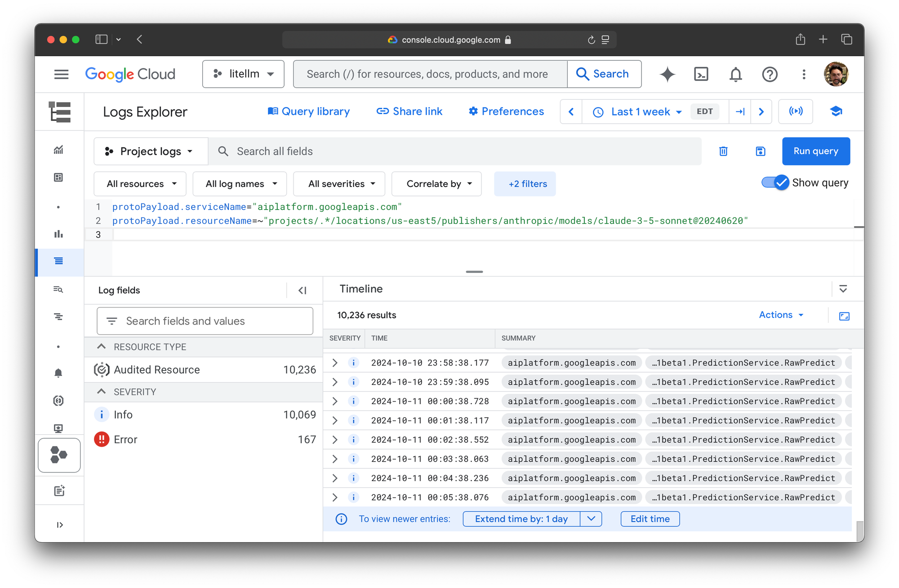899x588 pixels.
Task: Jump to now arrow icon
Action: (740, 111)
